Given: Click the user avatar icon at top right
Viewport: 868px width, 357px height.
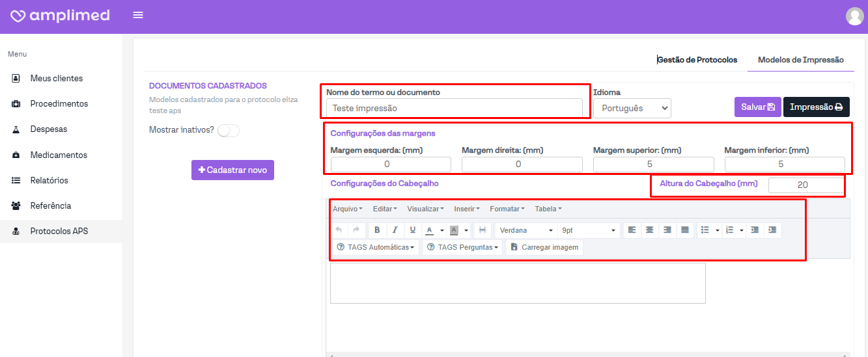Looking at the screenshot, I should point(854,16).
